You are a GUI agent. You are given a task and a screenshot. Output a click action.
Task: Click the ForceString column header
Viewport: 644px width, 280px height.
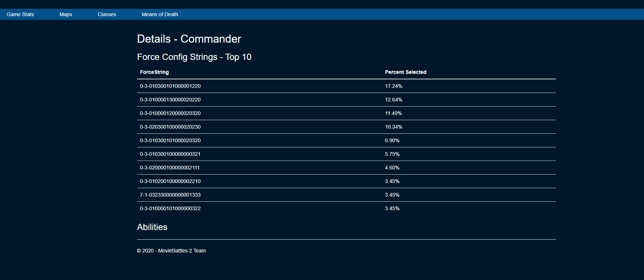click(154, 72)
